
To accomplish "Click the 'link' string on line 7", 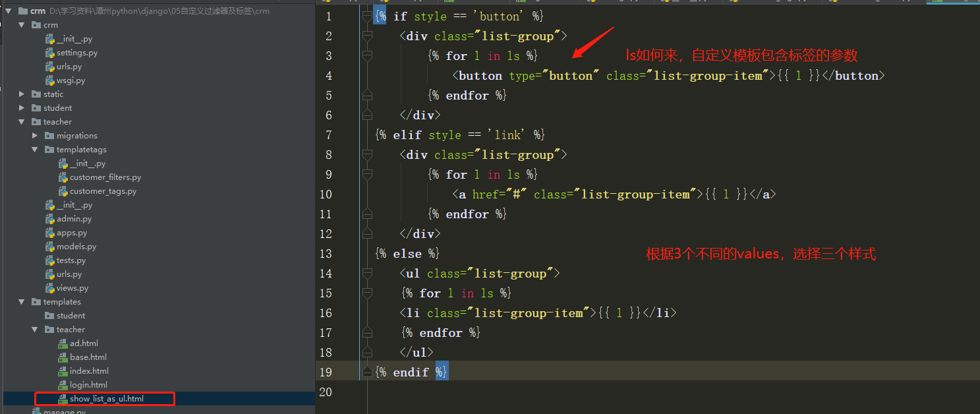I will [x=508, y=135].
